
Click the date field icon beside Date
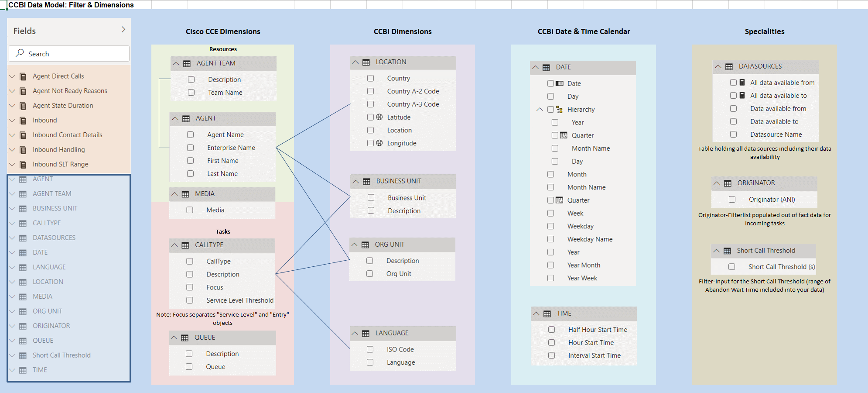coord(559,83)
